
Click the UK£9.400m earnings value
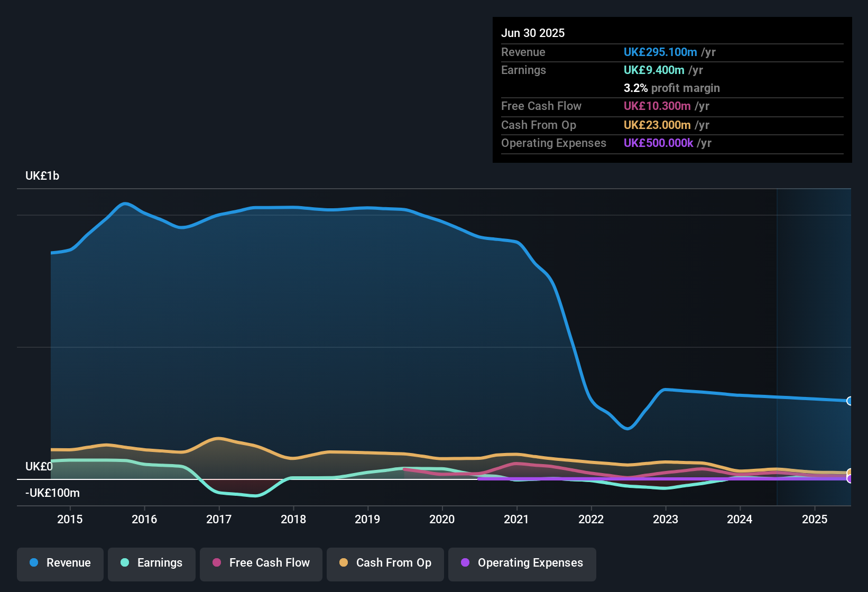click(654, 70)
